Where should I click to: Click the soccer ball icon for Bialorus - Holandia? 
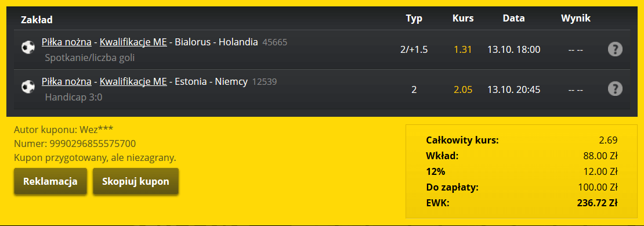click(28, 48)
